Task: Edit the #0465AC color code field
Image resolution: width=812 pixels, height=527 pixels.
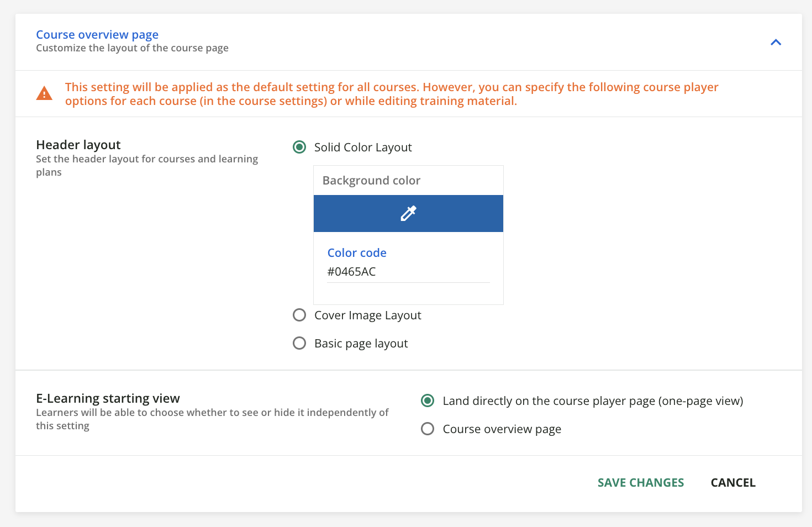Action: click(408, 271)
